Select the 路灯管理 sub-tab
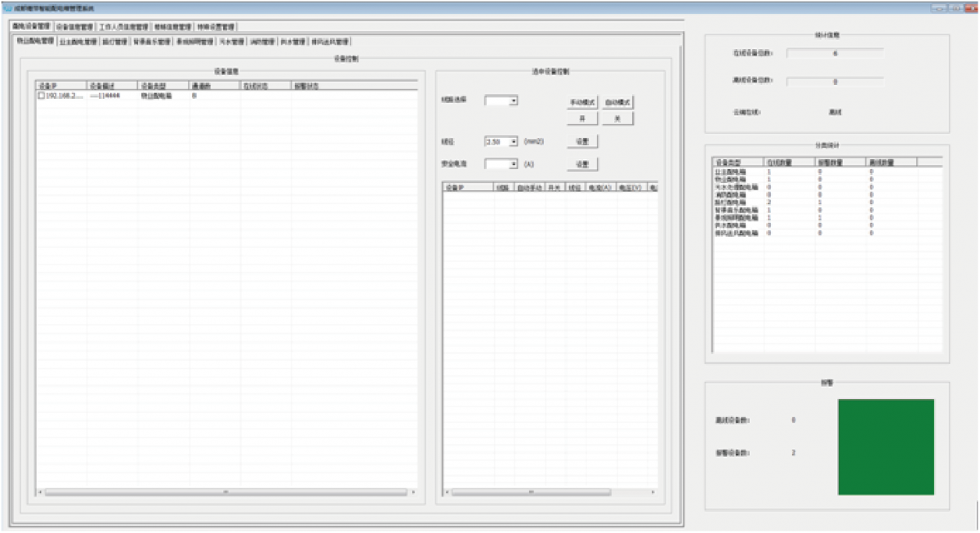The height and width of the screenshot is (533, 980). pos(114,41)
